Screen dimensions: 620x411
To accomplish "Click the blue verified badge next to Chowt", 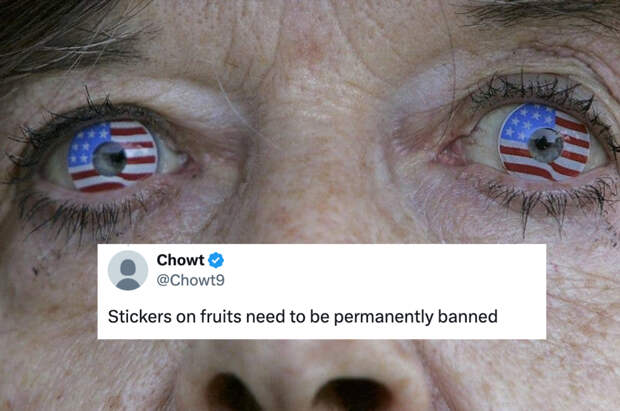I will [x=216, y=260].
